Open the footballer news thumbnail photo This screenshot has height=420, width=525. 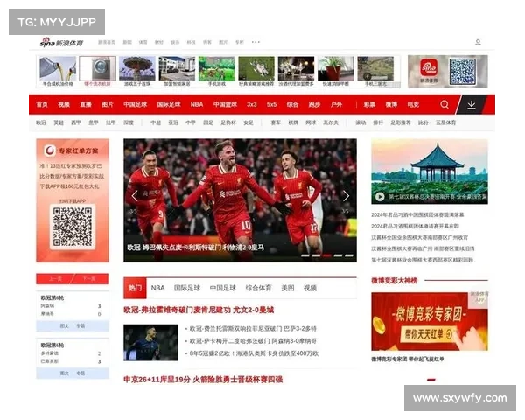(x=150, y=342)
